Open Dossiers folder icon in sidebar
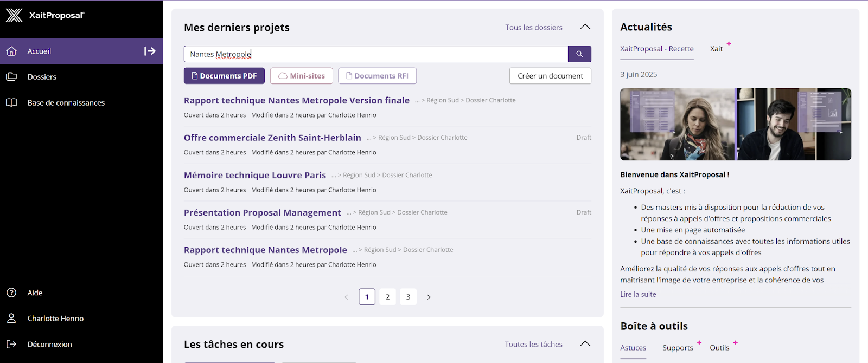Screen dimensions: 868x363 [x=11, y=77]
